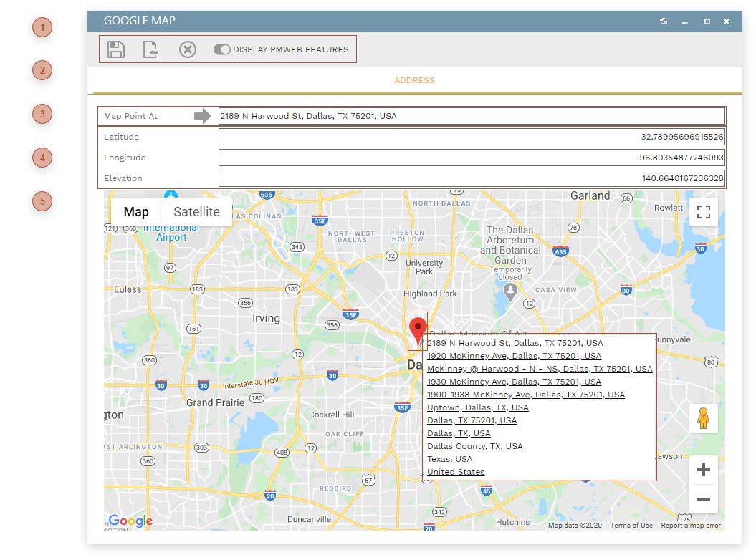Screen dimensions: 756x560
Task: Select United States in the address list
Action: (x=455, y=472)
